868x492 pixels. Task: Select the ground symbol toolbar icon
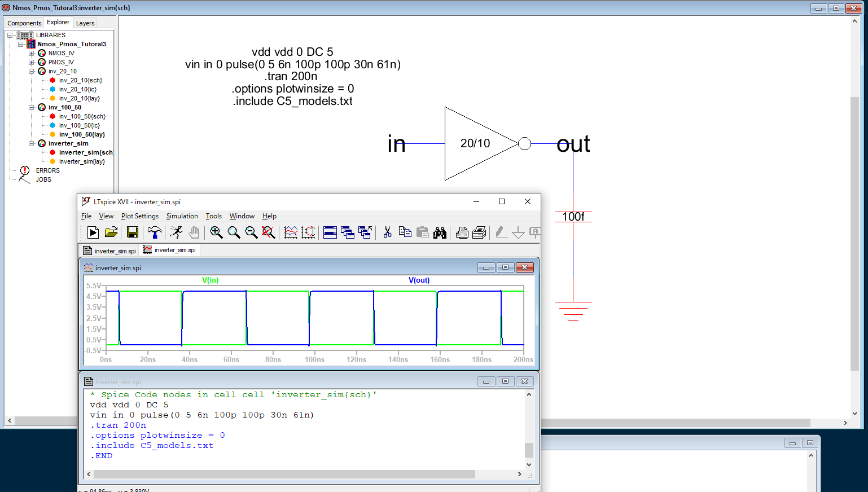pyautogui.click(x=518, y=232)
